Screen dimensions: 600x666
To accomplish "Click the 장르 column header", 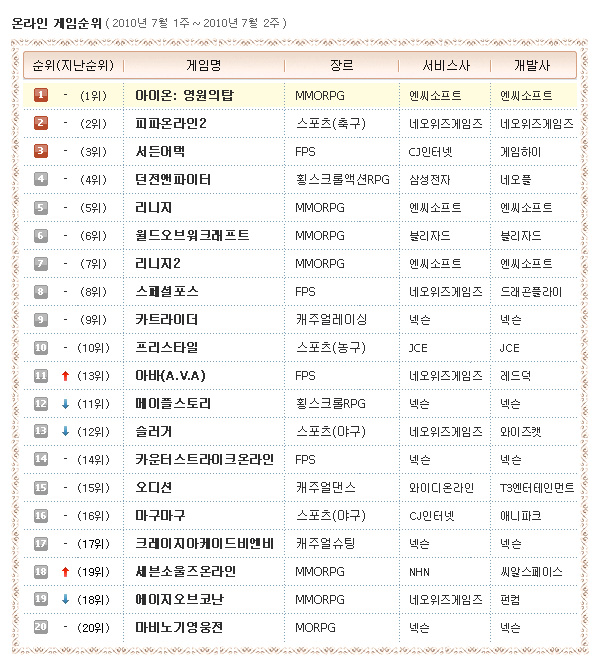I will click(340, 65).
